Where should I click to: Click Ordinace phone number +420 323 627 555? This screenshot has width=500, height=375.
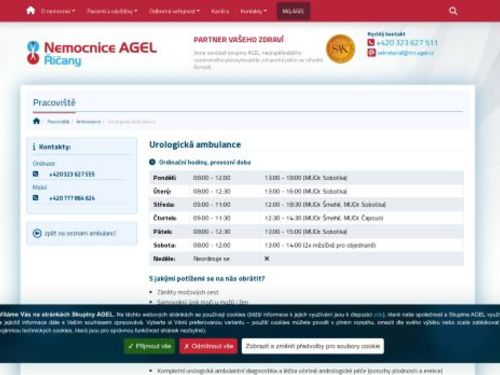(72, 174)
